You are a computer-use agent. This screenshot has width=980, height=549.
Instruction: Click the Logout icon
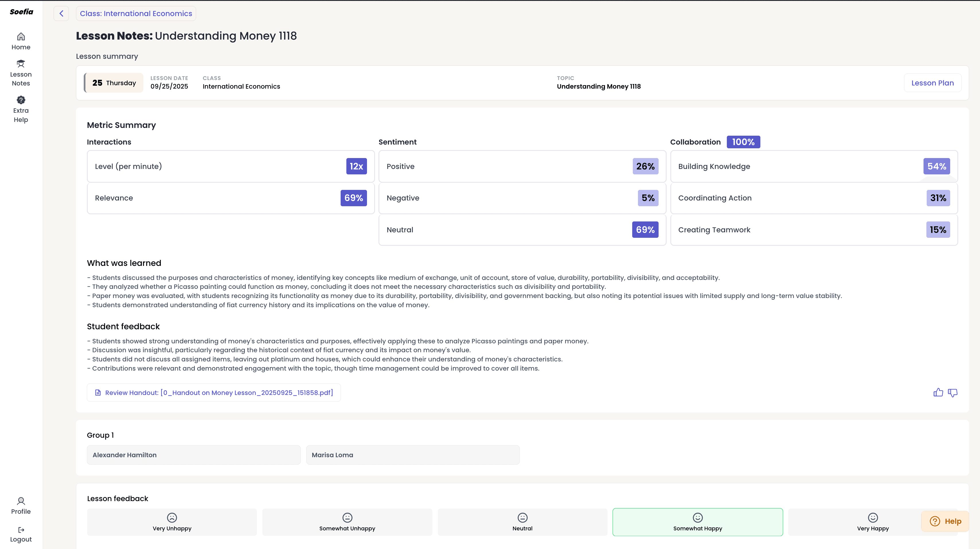click(x=21, y=530)
